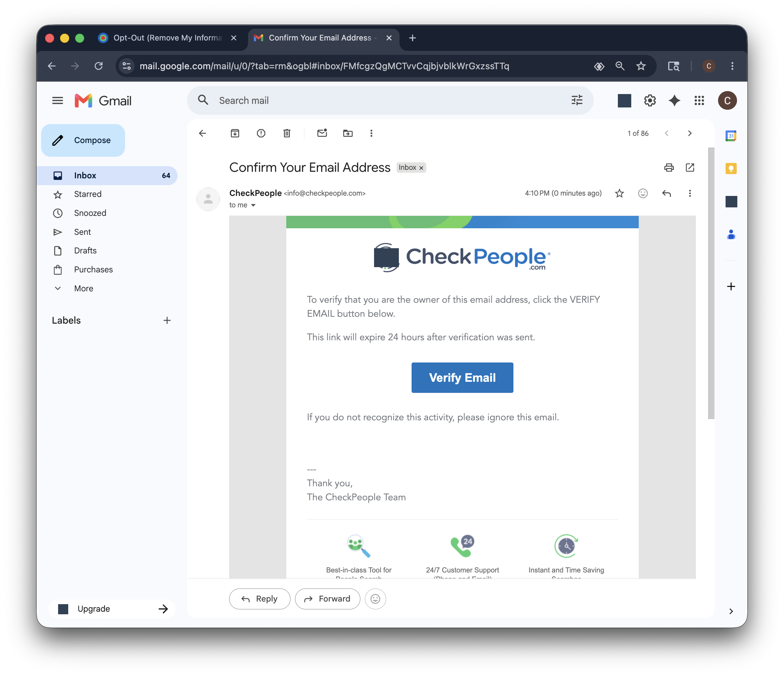784x676 pixels.
Task: Toggle the main menu hamburger
Action: tap(57, 101)
